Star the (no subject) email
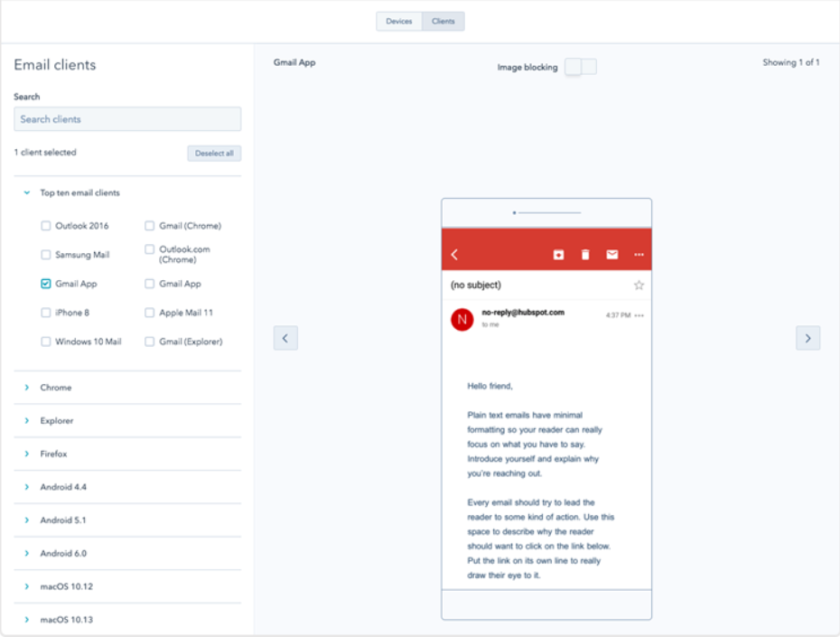840x637 pixels. [639, 285]
